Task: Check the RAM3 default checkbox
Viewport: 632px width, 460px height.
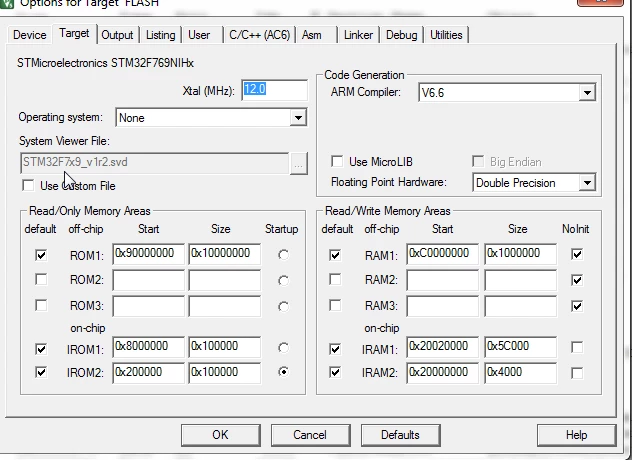Action: click(335, 305)
